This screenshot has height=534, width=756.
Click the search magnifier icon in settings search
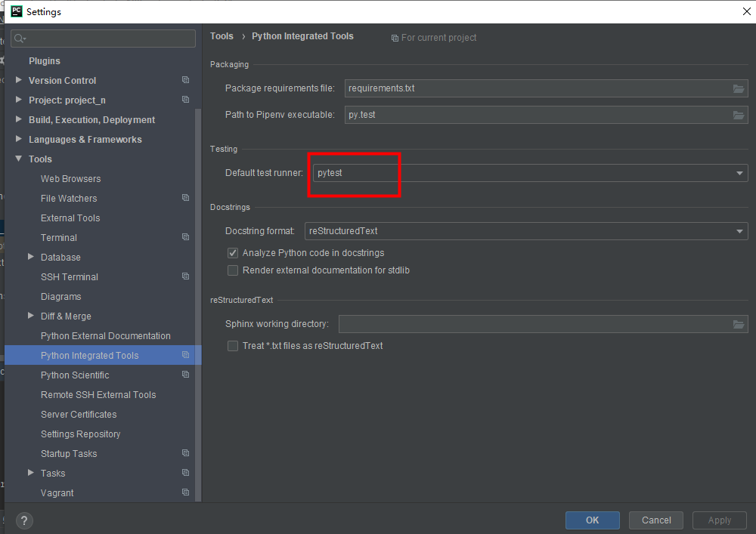point(20,39)
